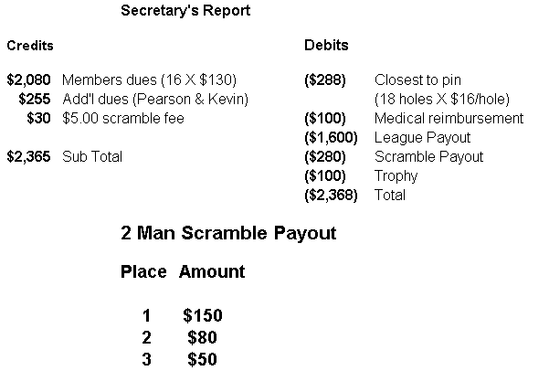Click the Add'l dues (Pearson & Kevin) entry

pos(155,99)
